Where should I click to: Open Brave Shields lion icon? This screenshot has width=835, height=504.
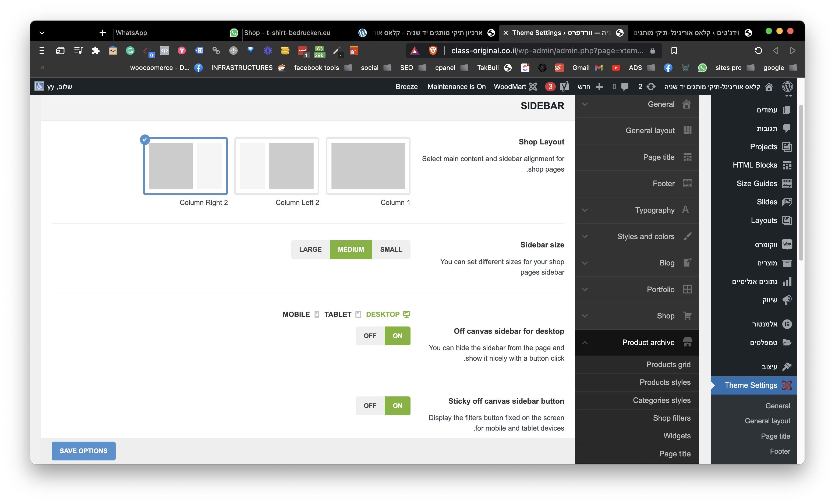[433, 51]
